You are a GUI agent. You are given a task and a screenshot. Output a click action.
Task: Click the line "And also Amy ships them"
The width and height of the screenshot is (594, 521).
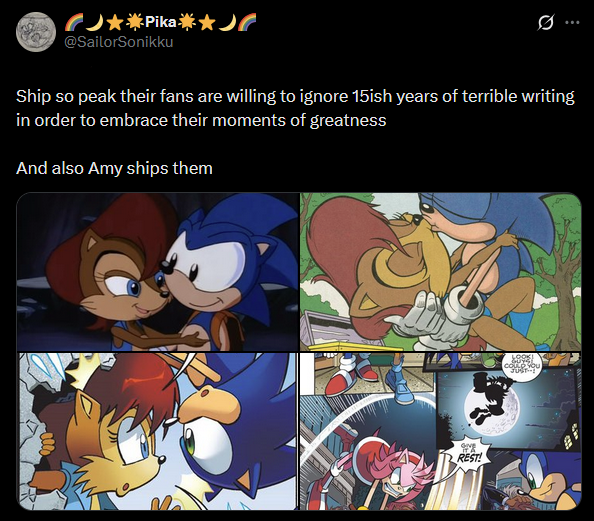[x=114, y=168]
